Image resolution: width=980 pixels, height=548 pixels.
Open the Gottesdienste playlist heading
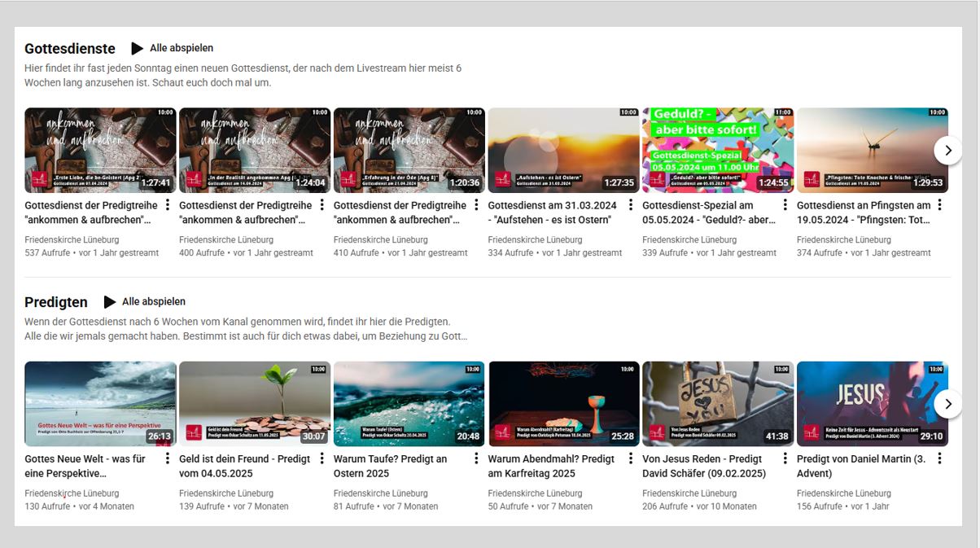click(70, 49)
